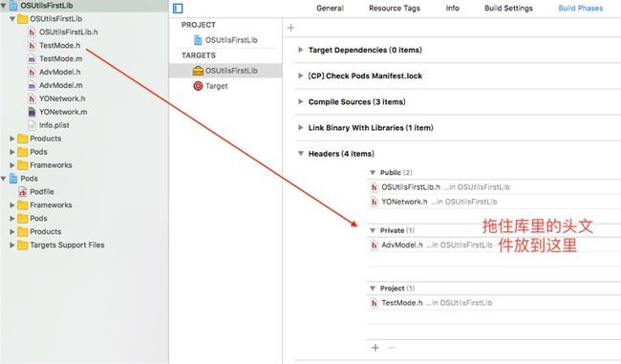Expand Link Binary With Libraries phase

[301, 127]
